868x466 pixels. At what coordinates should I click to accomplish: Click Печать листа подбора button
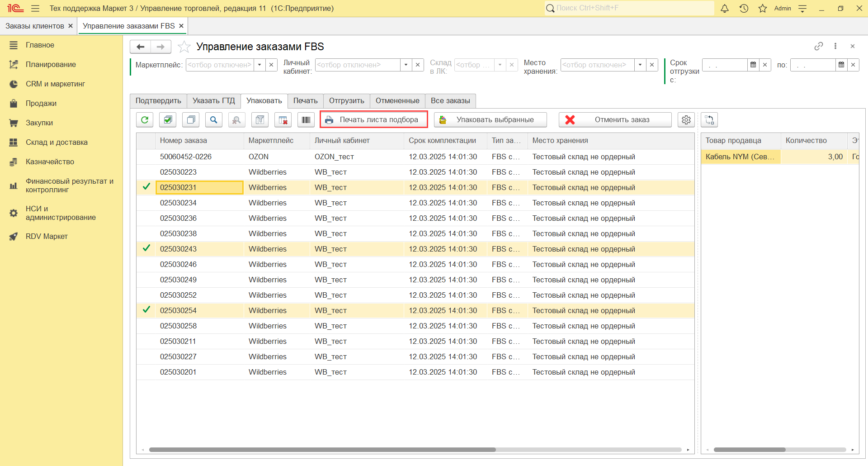[374, 119]
